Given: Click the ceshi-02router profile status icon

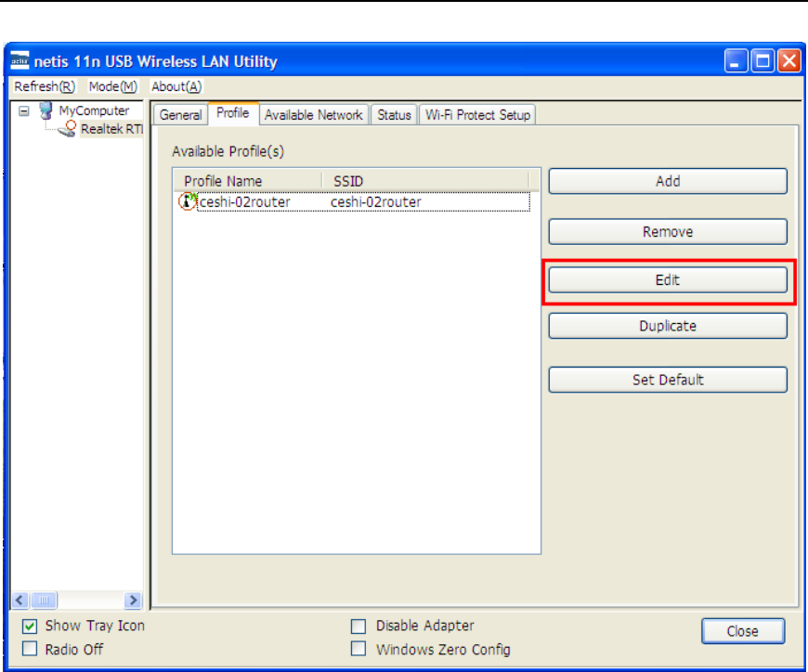Looking at the screenshot, I should tap(187, 201).
